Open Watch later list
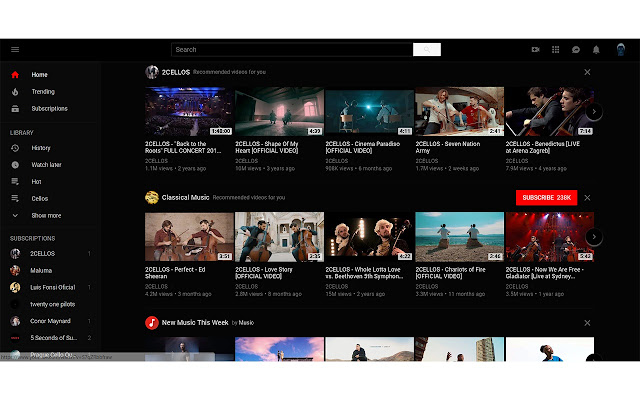This screenshot has width=640, height=400. 47,165
